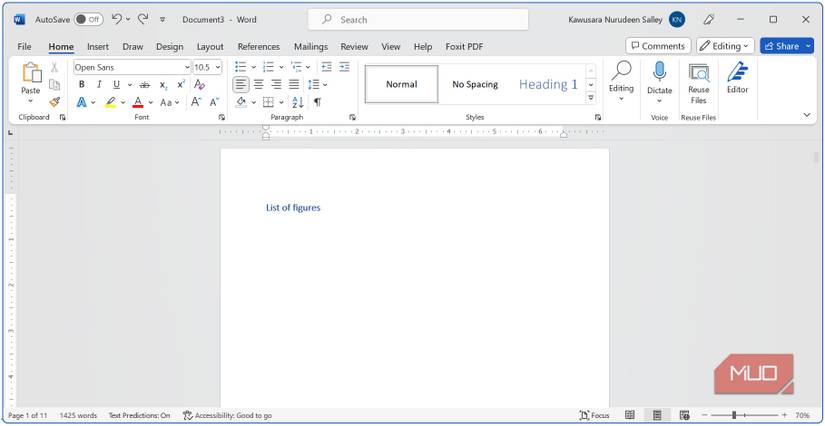The height and width of the screenshot is (426, 825).
Task: Toggle show paragraph marks
Action: 317,102
